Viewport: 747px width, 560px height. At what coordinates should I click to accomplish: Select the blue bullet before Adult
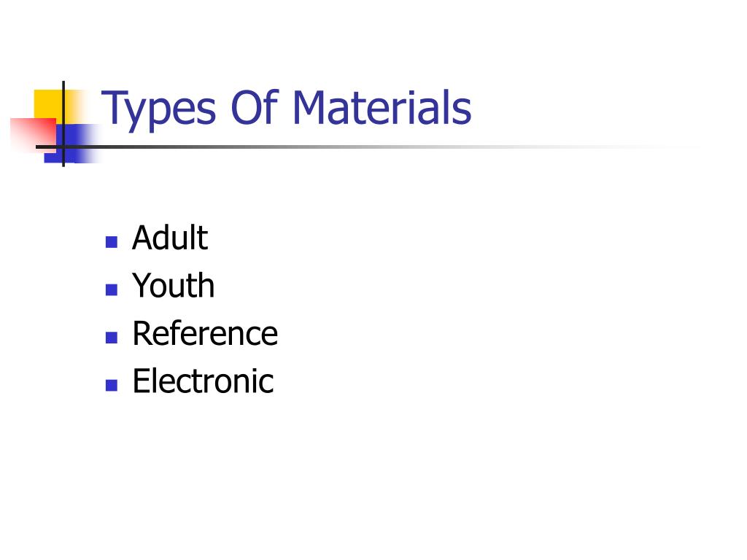[x=112, y=242]
